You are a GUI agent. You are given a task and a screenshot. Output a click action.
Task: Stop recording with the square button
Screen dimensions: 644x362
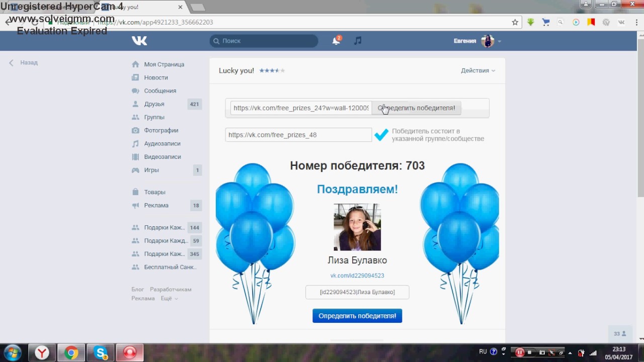coord(530,352)
